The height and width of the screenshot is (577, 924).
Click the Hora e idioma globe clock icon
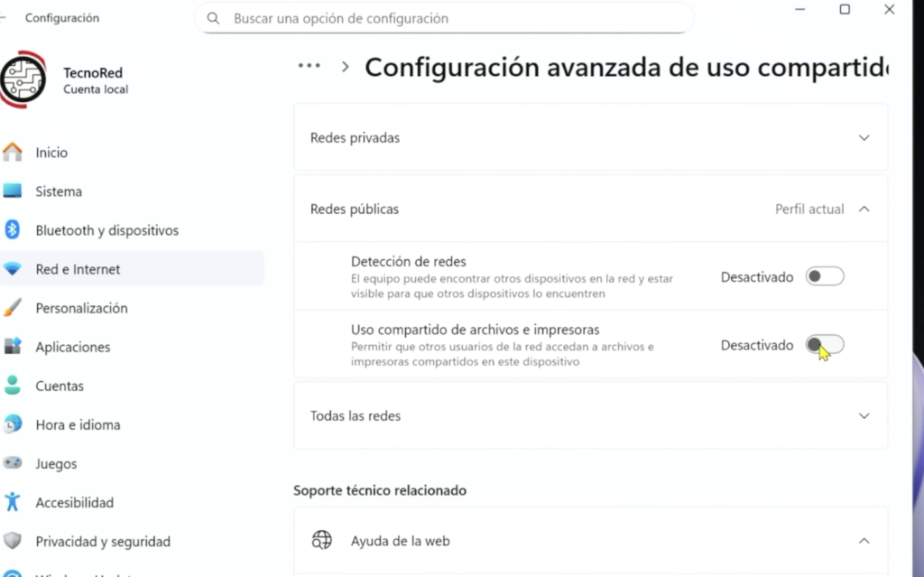(13, 424)
